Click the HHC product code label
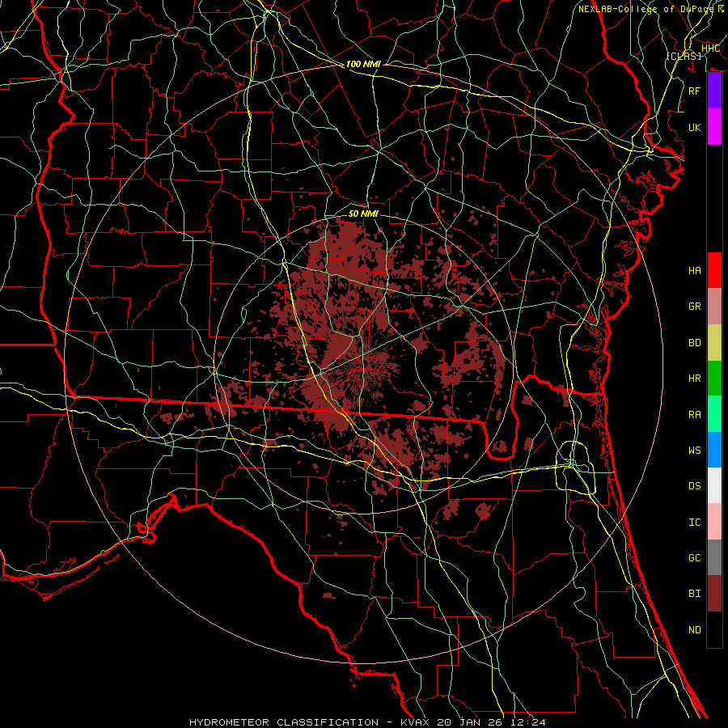This screenshot has height=728, width=728. pos(710,49)
